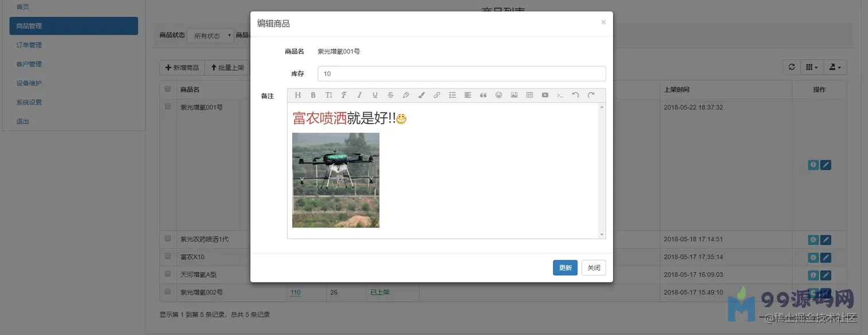This screenshot has width=868, height=335.
Task: Open the font size tool in the editor
Action: (328, 95)
